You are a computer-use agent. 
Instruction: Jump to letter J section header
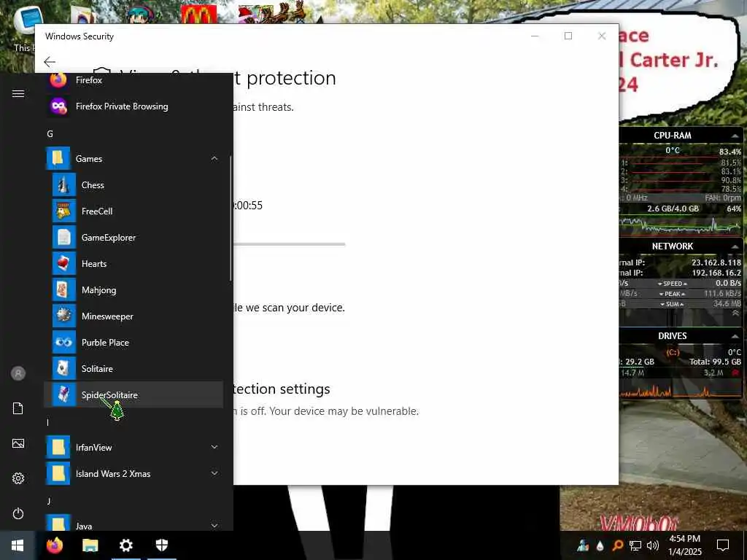[x=49, y=501]
